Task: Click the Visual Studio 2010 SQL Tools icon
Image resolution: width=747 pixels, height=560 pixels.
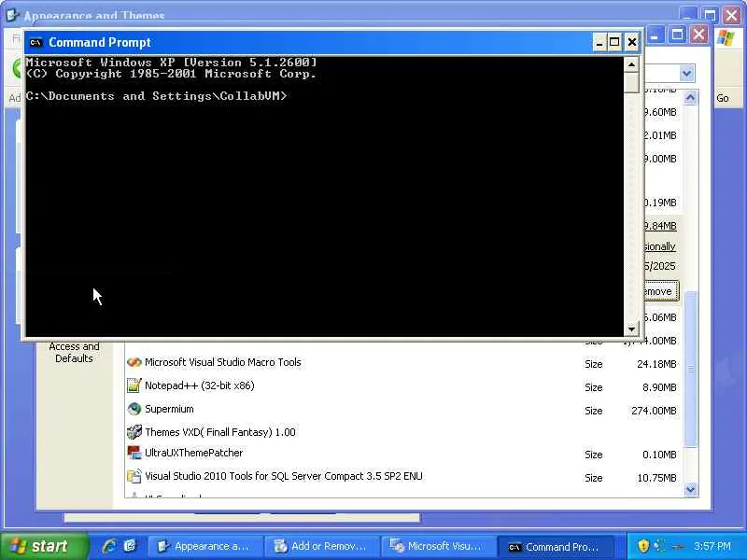Action: click(x=134, y=476)
